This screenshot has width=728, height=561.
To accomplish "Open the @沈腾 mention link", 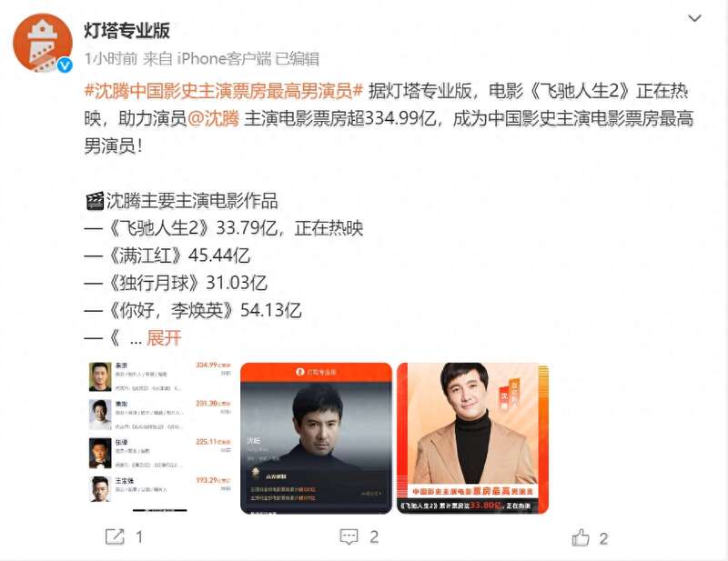I will point(214,118).
